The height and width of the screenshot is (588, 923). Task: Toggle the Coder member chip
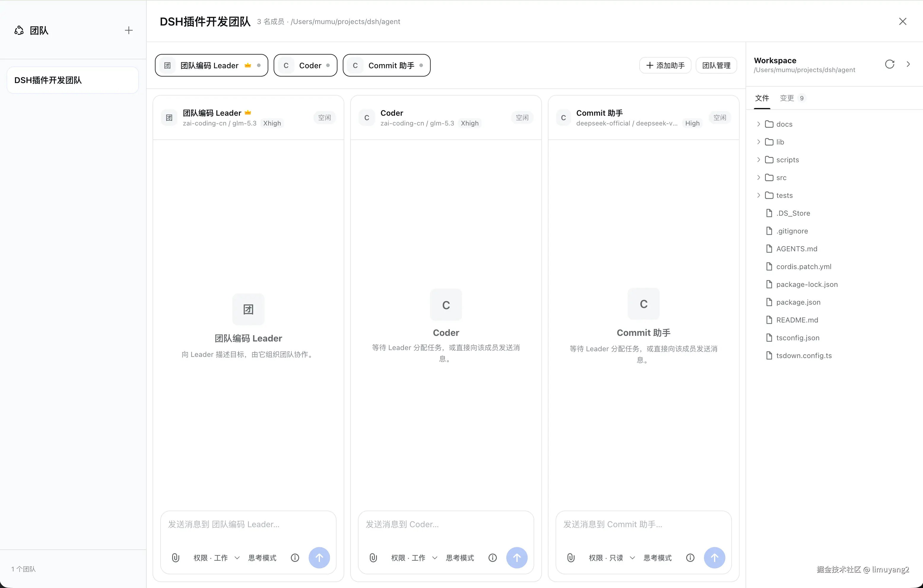coord(305,66)
